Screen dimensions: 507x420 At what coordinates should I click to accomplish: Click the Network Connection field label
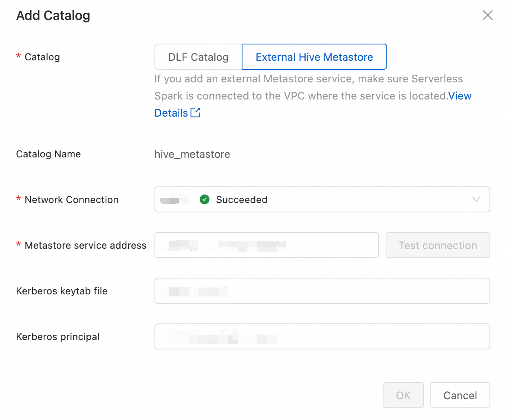pyautogui.click(x=72, y=200)
